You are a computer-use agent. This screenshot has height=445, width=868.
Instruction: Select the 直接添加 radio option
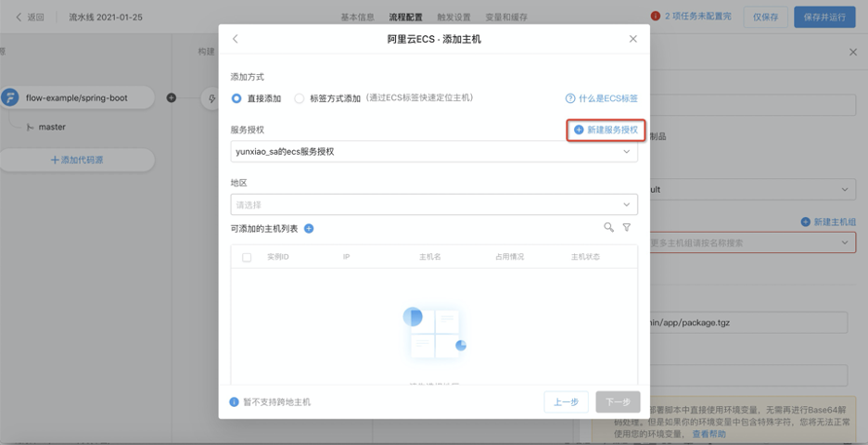click(236, 98)
